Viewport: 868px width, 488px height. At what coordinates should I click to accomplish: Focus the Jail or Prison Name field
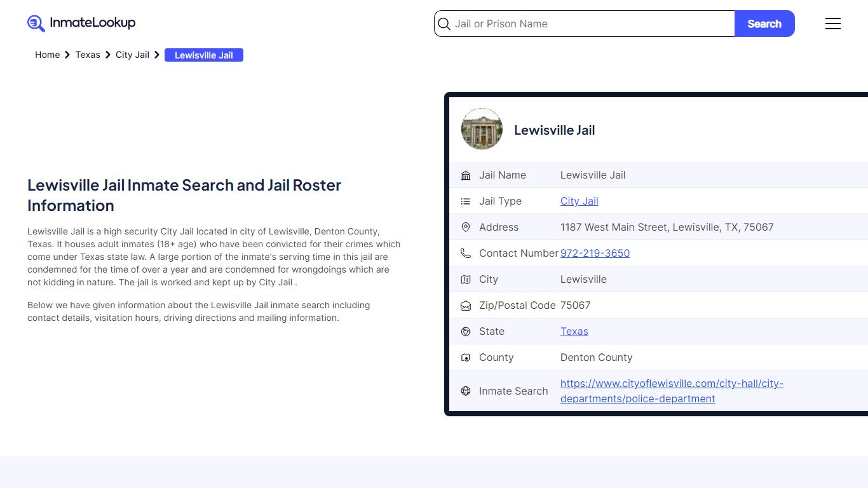pyautogui.click(x=585, y=24)
